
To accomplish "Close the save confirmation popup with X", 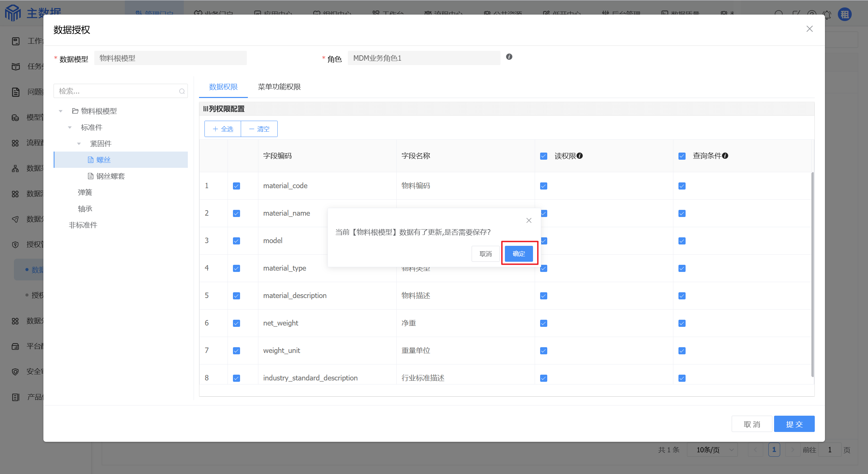I will point(529,220).
